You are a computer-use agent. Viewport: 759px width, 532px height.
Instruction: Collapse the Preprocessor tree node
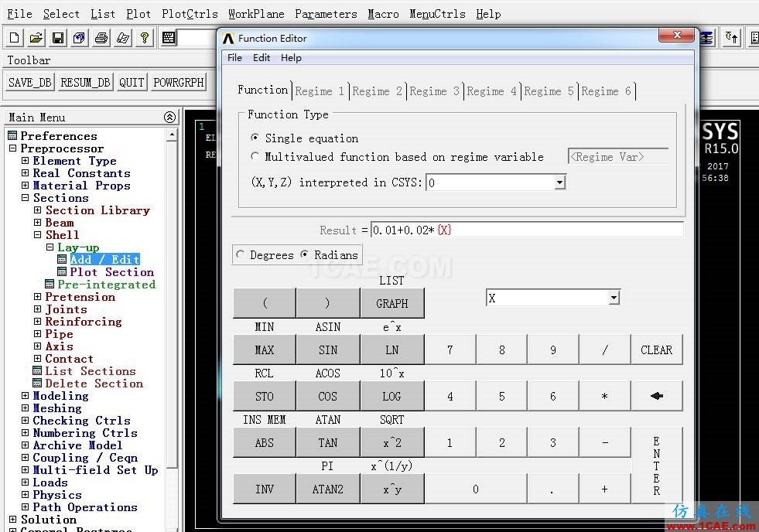(12, 148)
